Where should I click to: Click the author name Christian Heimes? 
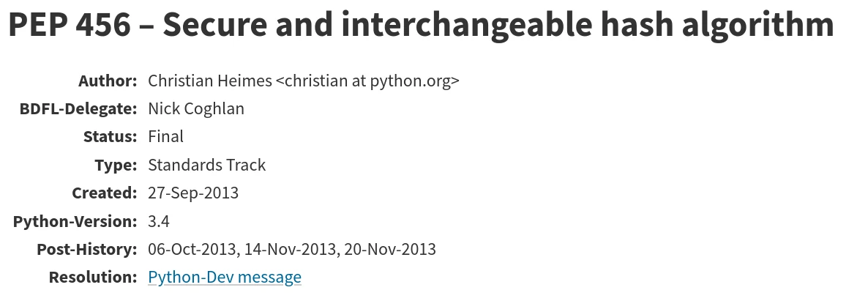(x=210, y=81)
